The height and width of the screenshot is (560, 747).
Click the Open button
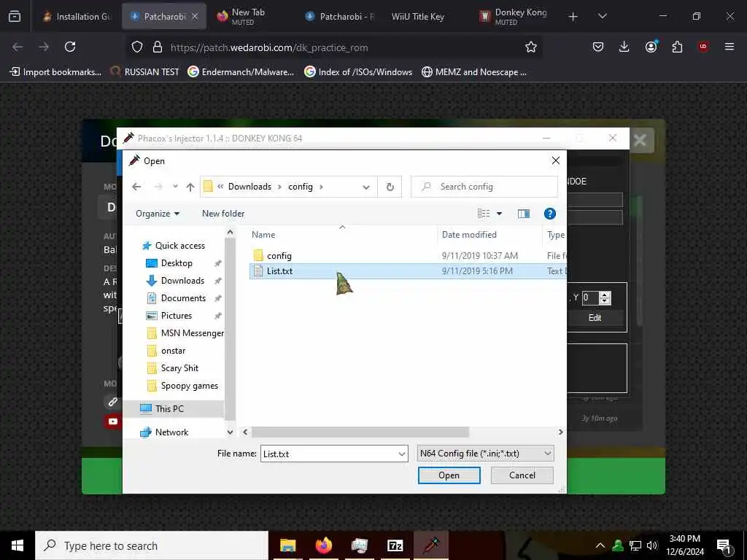click(449, 475)
